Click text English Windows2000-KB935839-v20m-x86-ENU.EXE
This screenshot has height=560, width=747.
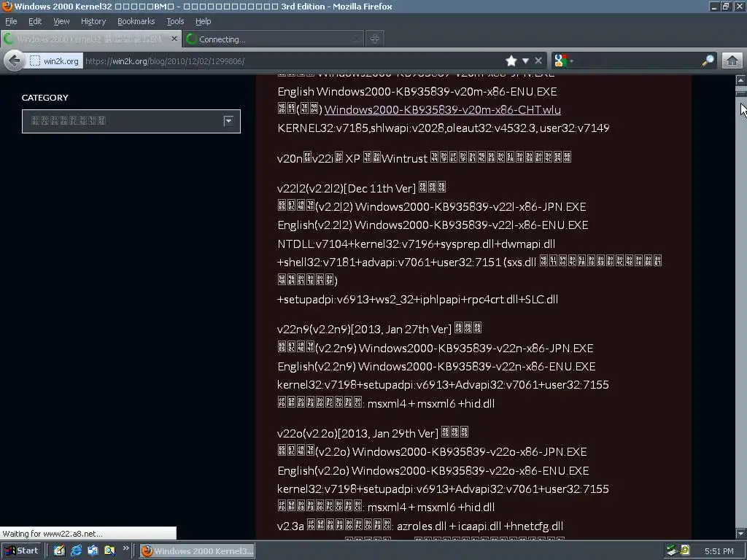click(417, 91)
